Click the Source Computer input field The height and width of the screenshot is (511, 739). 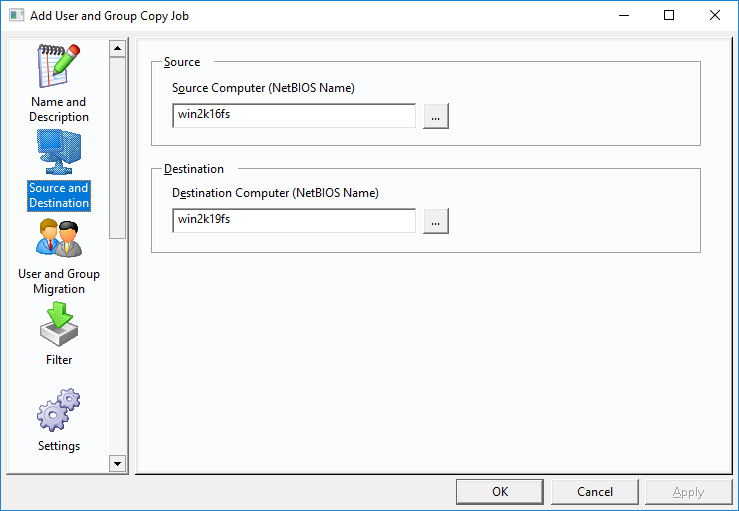point(294,115)
